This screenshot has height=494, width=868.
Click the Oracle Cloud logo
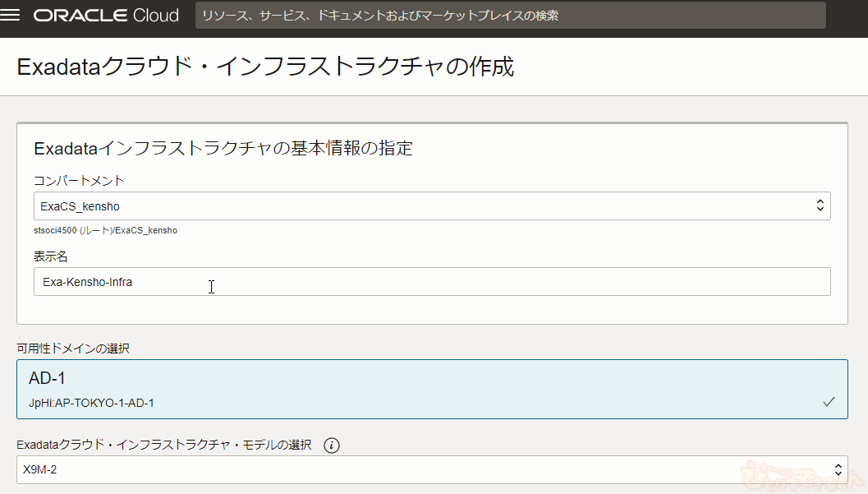[106, 16]
